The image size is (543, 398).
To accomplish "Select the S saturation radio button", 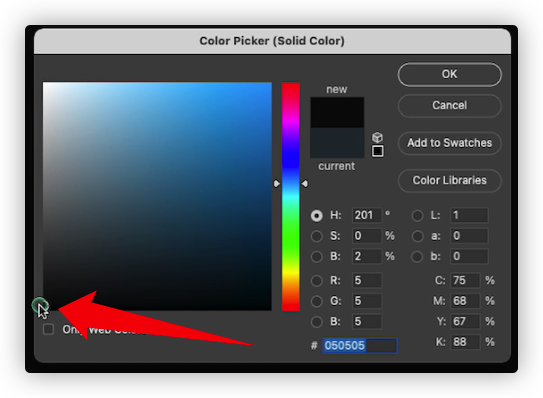I will point(316,236).
